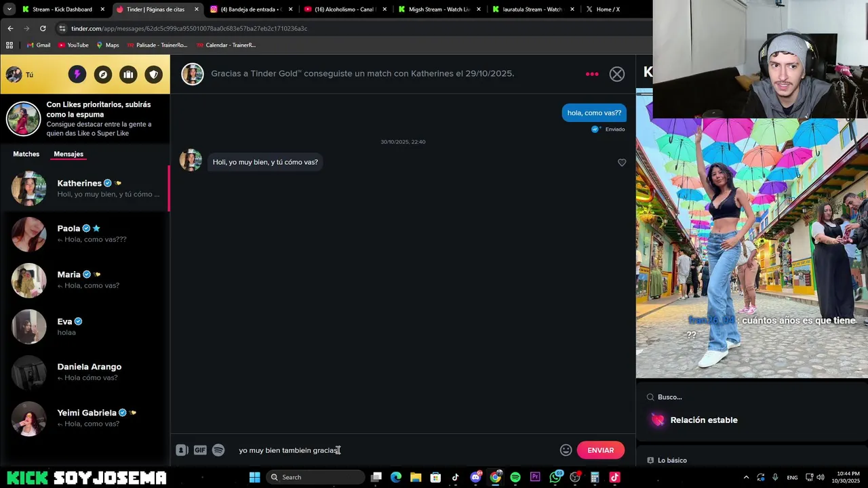This screenshot has height=488, width=868.
Task: Switch to the Mensajes tab
Action: pos(68,154)
